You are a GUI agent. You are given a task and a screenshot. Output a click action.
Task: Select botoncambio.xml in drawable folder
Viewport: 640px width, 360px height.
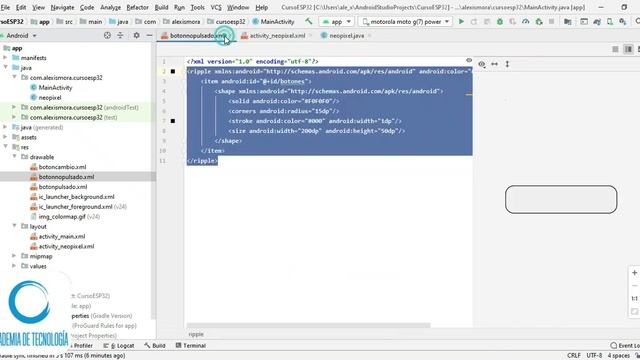click(62, 167)
